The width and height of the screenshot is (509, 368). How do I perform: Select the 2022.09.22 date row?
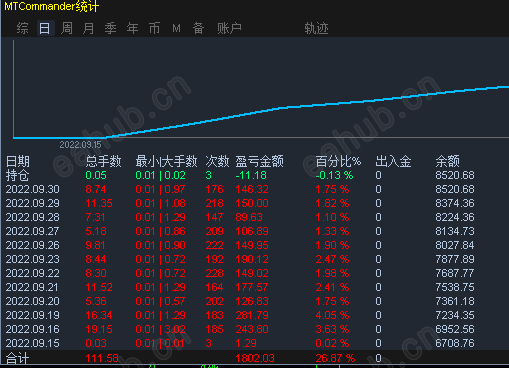tap(240, 273)
